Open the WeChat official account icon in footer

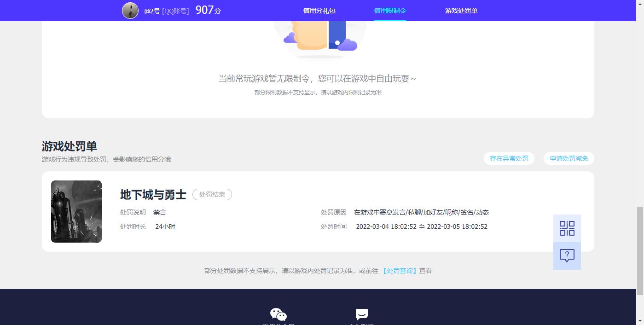[x=278, y=315]
